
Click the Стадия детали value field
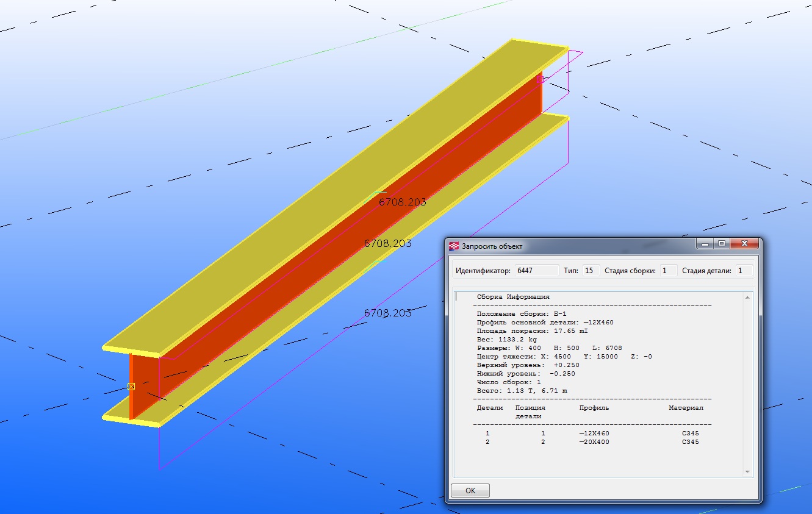click(744, 271)
